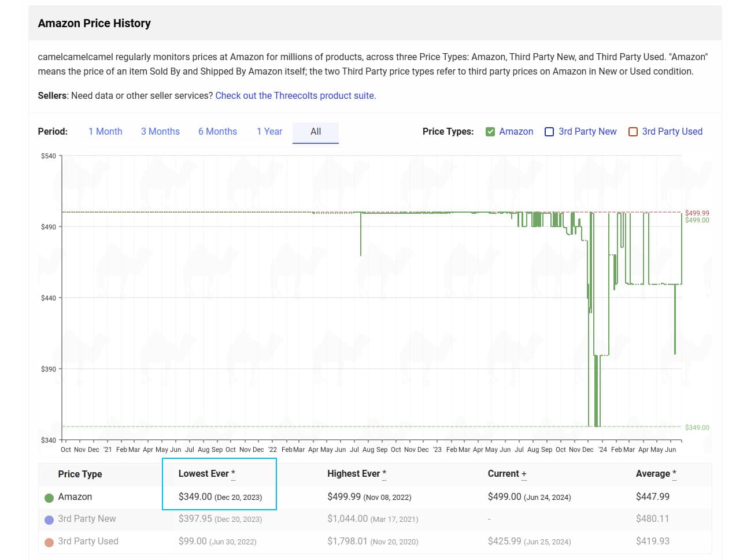The height and width of the screenshot is (560, 747).
Task: Click the Amazon price type label
Action: [x=516, y=132]
